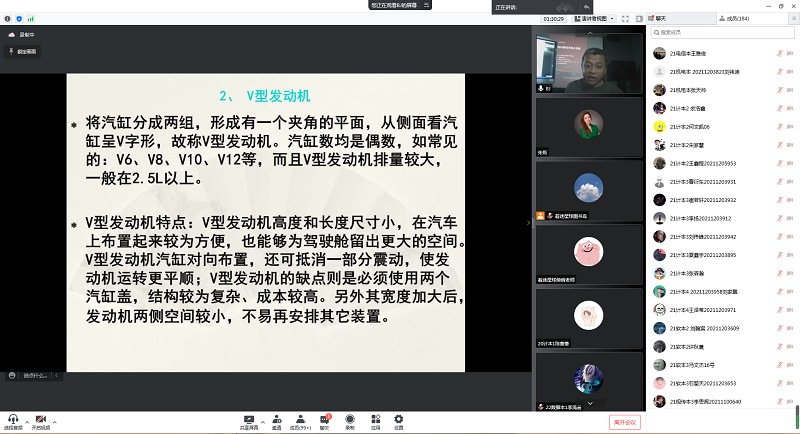Toggle mic icon for member 20211203823
The height and width of the screenshot is (434, 800).
[x=780, y=71]
